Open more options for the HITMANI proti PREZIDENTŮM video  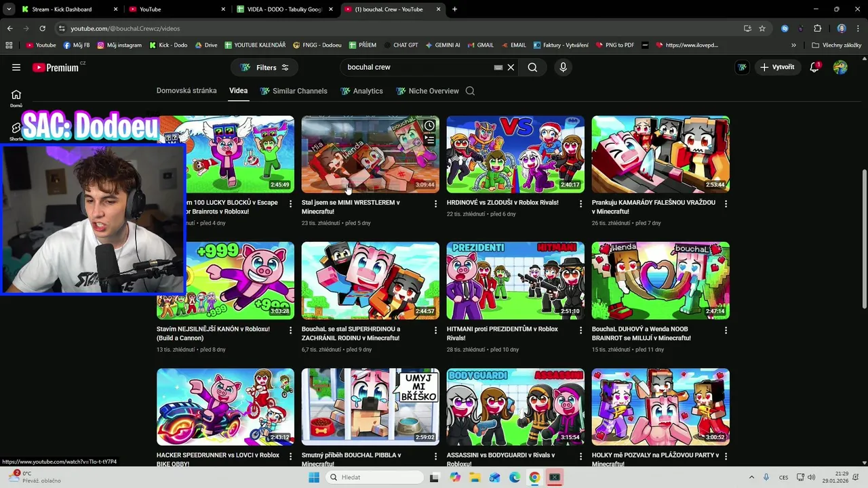[581, 331]
